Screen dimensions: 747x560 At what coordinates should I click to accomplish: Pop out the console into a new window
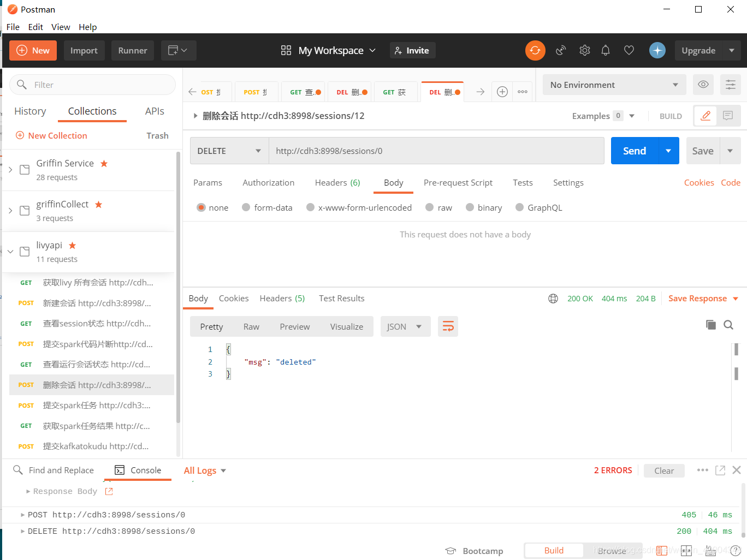point(720,470)
